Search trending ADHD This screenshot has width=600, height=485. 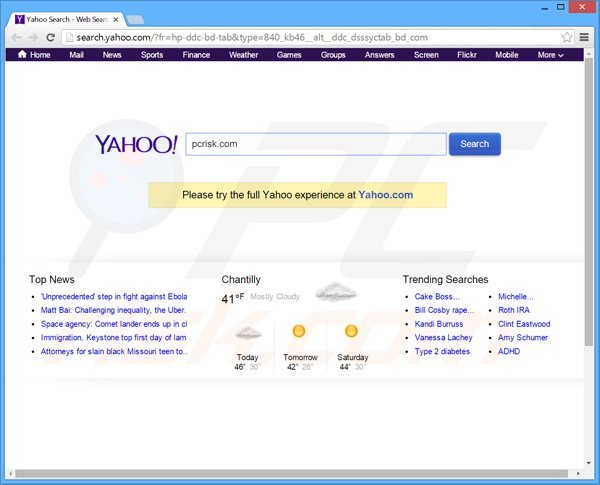[509, 351]
